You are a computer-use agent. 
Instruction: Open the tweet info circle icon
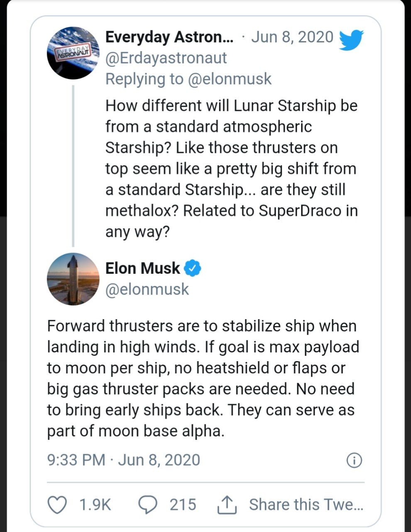pyautogui.click(x=354, y=460)
